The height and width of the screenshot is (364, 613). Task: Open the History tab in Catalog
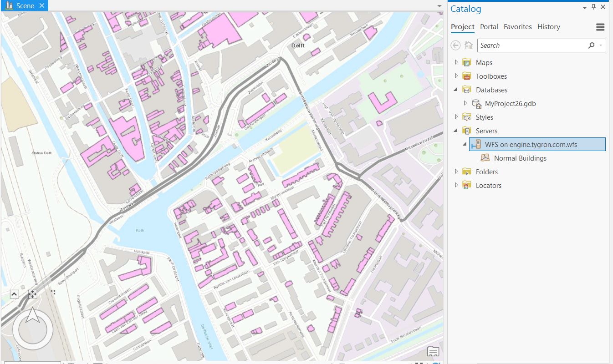click(548, 27)
